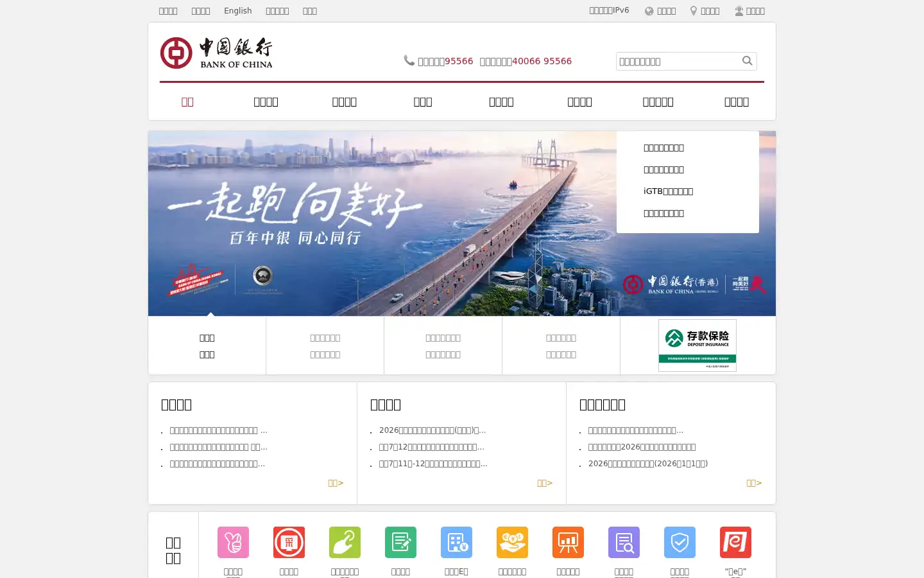Click the green Deposit Insurance badge

tap(697, 346)
